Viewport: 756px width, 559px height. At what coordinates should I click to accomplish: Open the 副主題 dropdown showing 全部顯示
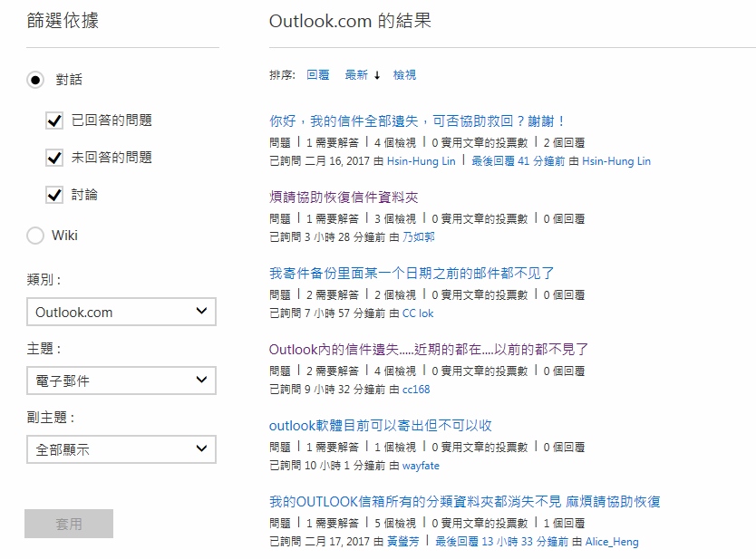click(x=121, y=449)
